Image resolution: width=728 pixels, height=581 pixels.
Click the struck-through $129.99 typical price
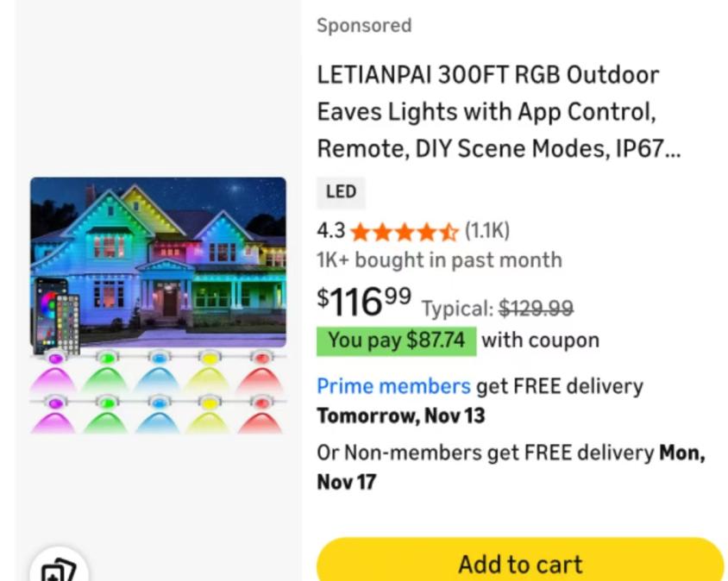click(x=536, y=308)
